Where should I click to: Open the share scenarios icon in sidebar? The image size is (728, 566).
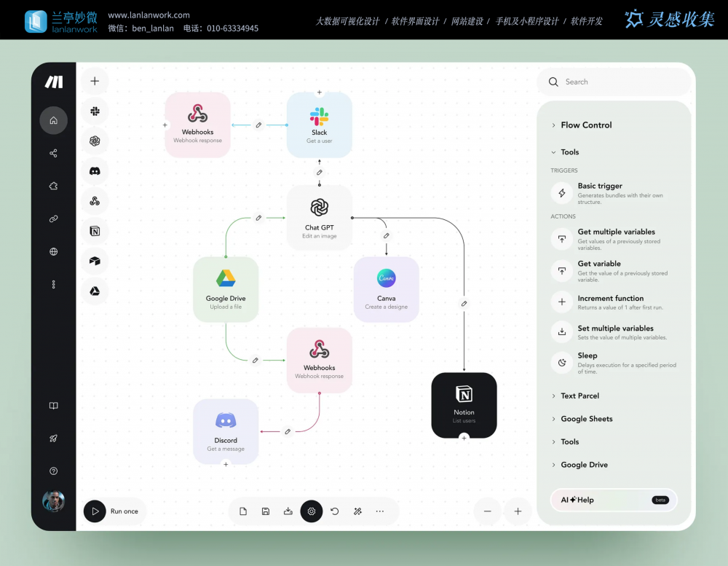pyautogui.click(x=53, y=153)
